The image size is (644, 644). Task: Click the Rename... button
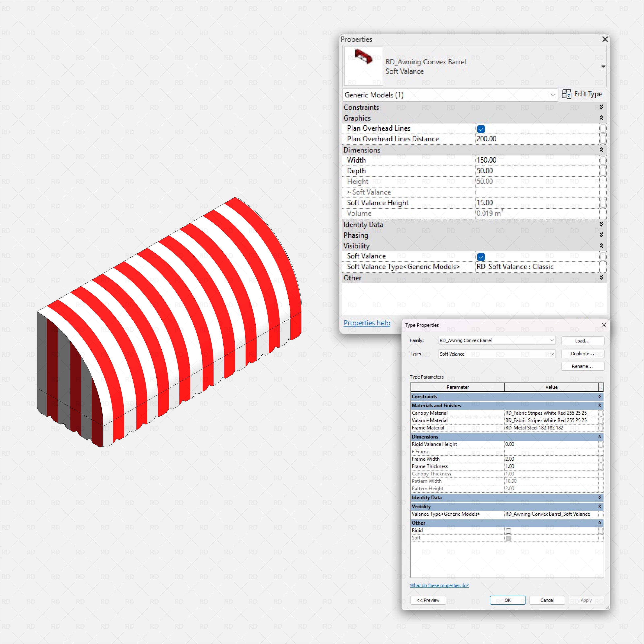click(x=582, y=366)
